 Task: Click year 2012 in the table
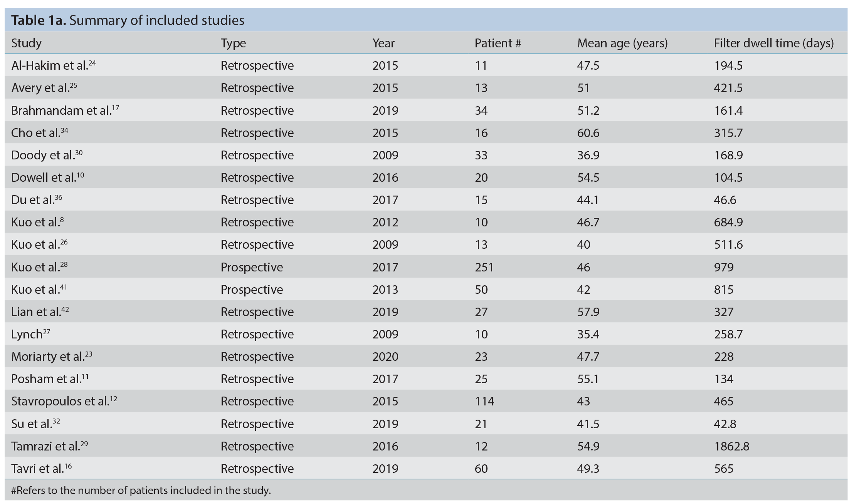click(x=385, y=222)
